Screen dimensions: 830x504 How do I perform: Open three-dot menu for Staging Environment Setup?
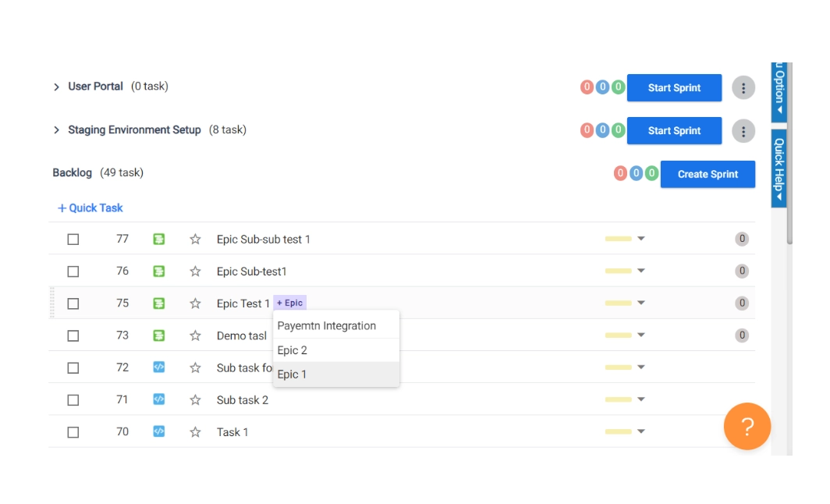(743, 131)
